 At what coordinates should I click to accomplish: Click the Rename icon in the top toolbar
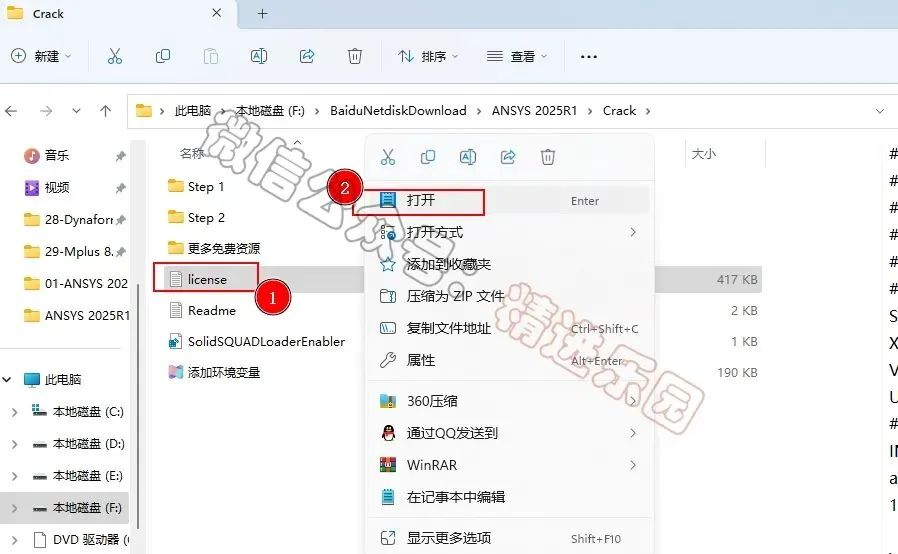[x=259, y=56]
